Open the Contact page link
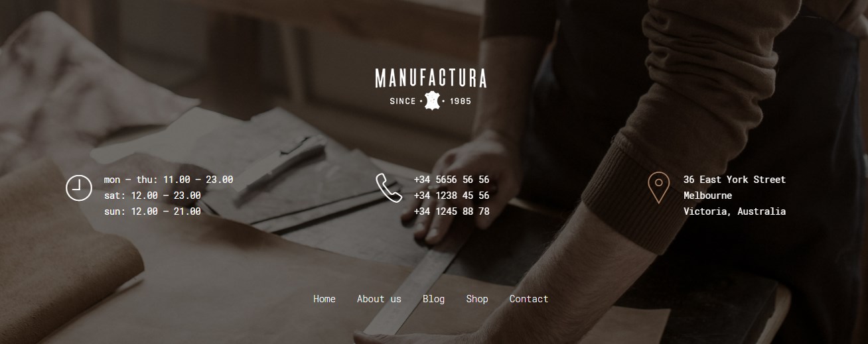The height and width of the screenshot is (344, 868). point(529,299)
